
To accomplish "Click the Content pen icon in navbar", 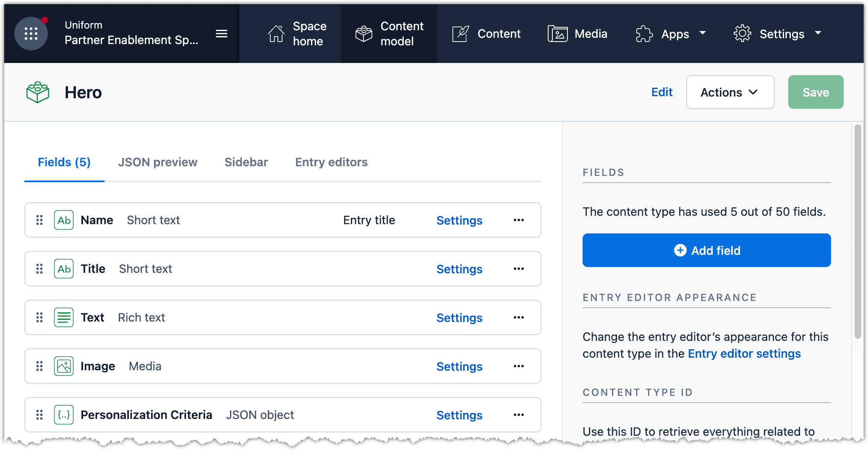I will [460, 34].
